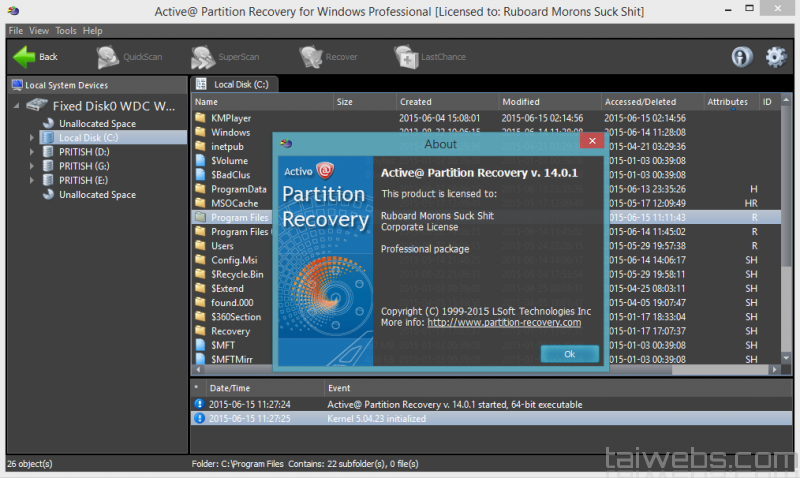Image resolution: width=800 pixels, height=478 pixels.
Task: Click the green Back arrow icon
Action: point(23,56)
